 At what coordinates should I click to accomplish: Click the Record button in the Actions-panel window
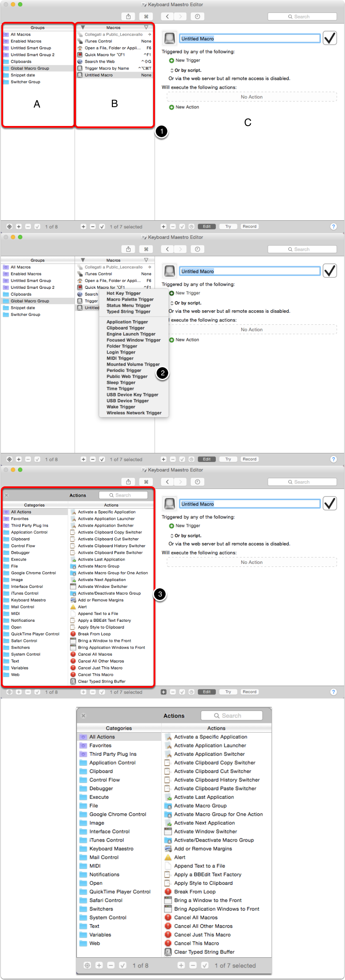click(x=250, y=692)
